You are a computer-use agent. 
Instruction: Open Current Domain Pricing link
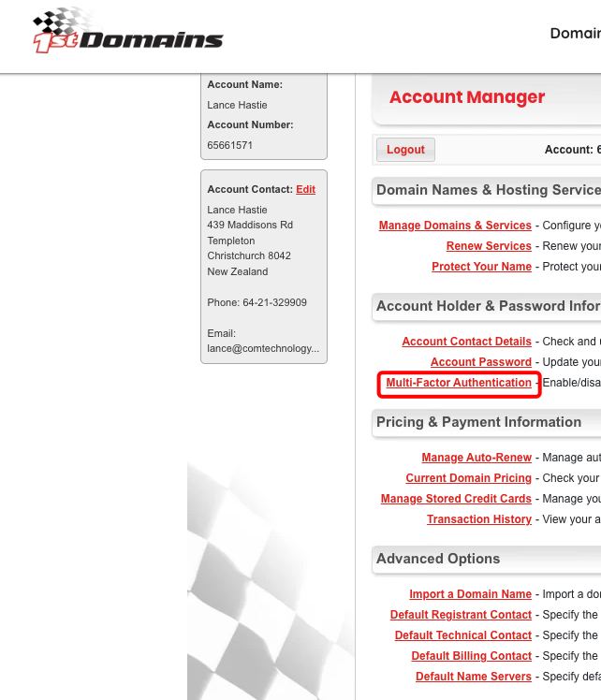[468, 478]
